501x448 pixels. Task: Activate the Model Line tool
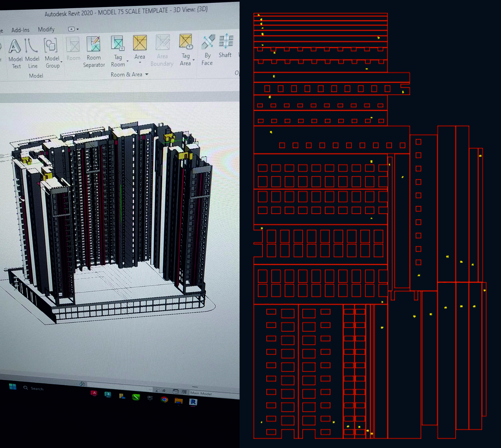[x=32, y=52]
